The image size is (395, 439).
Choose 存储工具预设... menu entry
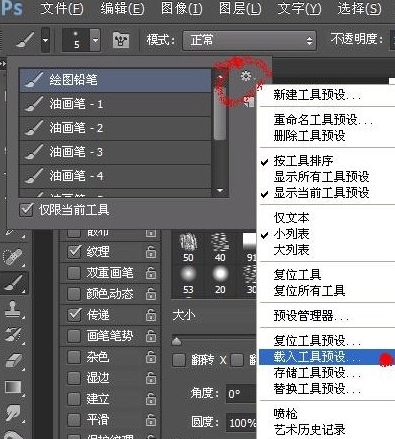317,373
